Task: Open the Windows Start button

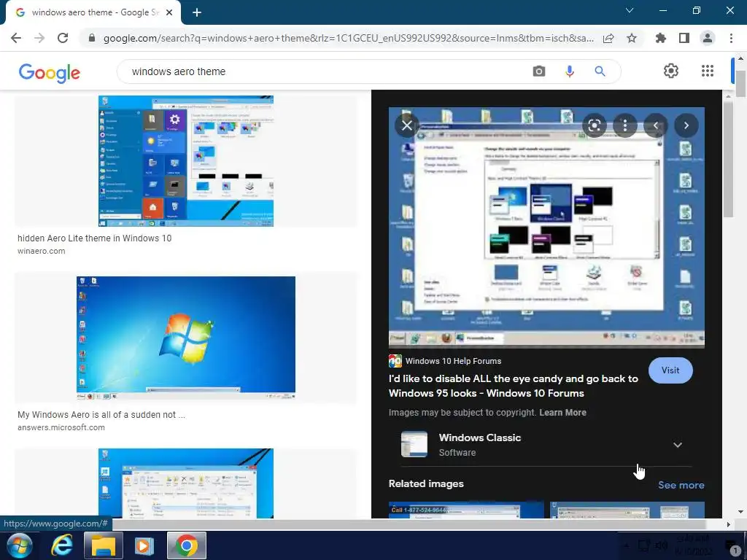Action: (19, 545)
